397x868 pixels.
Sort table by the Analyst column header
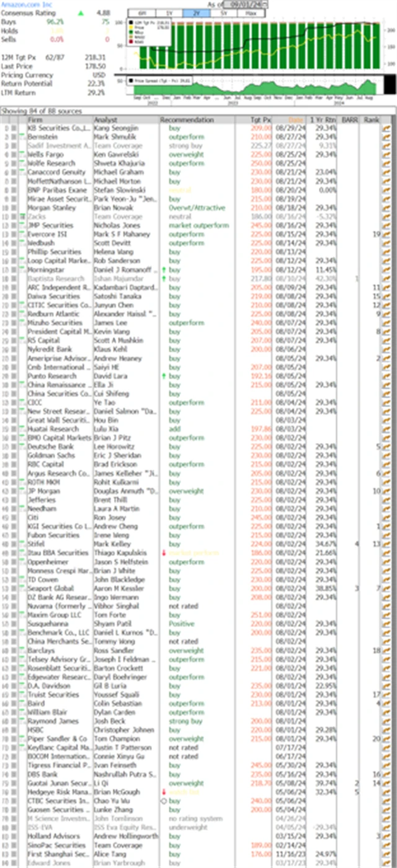(x=125, y=120)
